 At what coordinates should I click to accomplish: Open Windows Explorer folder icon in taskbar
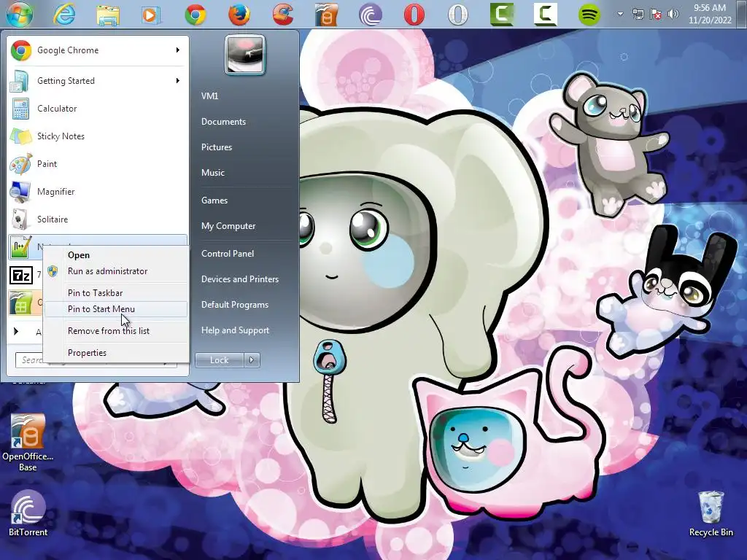[108, 15]
